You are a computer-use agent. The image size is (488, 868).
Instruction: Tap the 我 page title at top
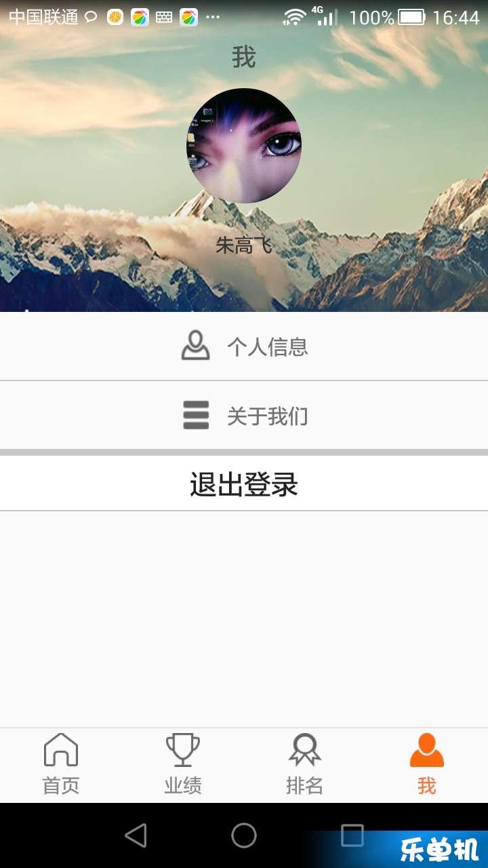coord(244,57)
